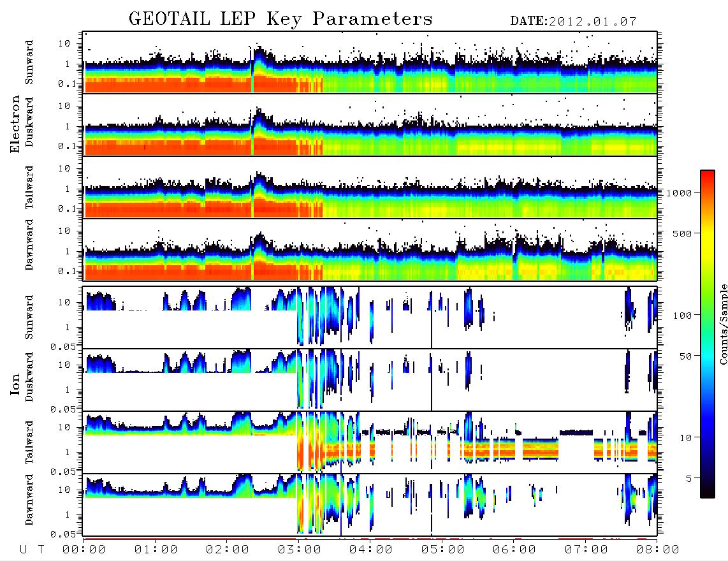Select the Ion 'Duskward' panel label
This screenshot has height=561, width=728.
(x=29, y=377)
